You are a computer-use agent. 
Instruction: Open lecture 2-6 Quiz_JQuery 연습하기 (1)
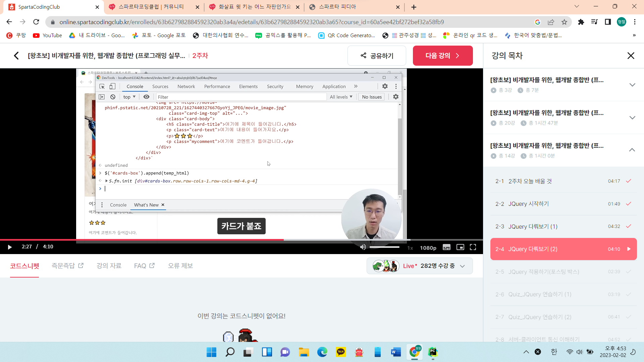point(563,294)
